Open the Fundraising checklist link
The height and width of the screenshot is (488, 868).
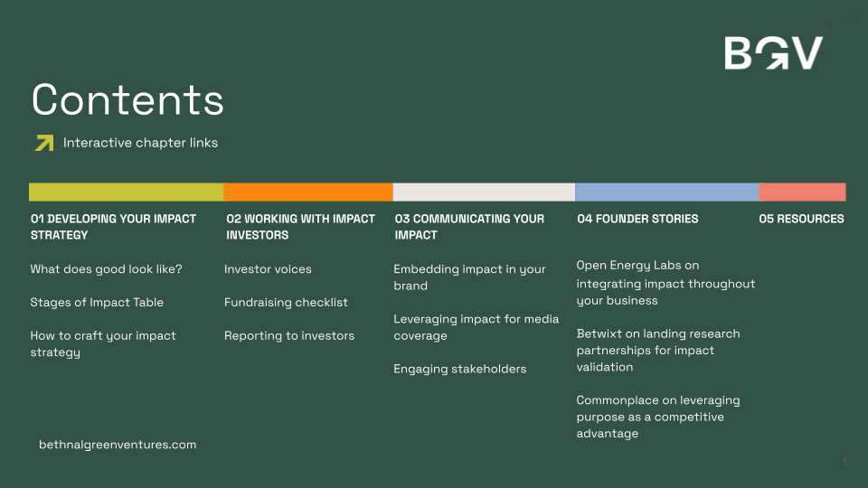(287, 303)
